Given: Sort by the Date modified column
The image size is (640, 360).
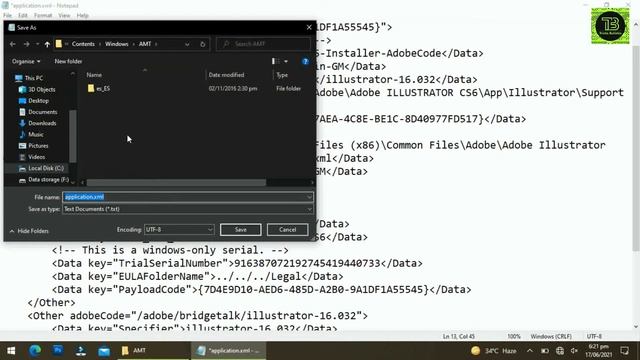Looking at the screenshot, I should [227, 75].
